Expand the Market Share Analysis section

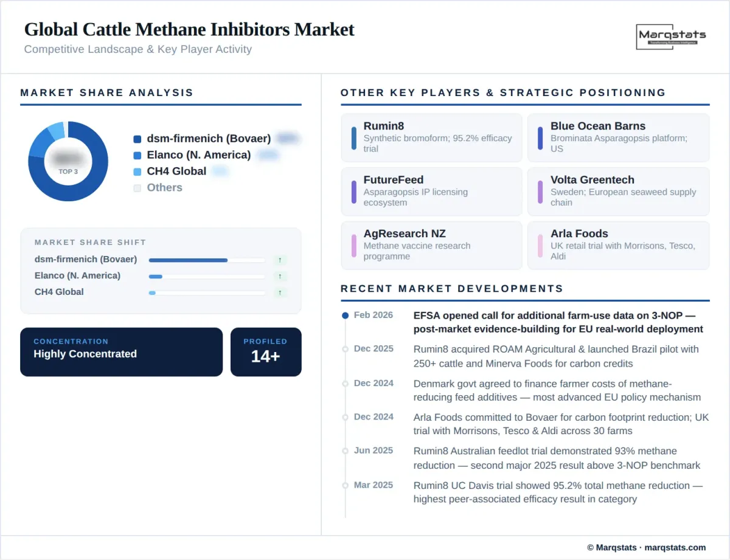click(106, 92)
